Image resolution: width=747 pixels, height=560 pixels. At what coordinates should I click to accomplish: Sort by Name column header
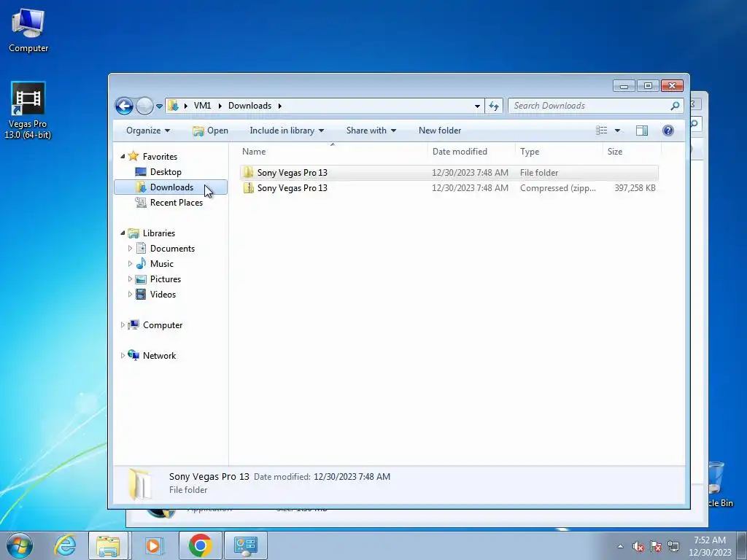coord(333,152)
